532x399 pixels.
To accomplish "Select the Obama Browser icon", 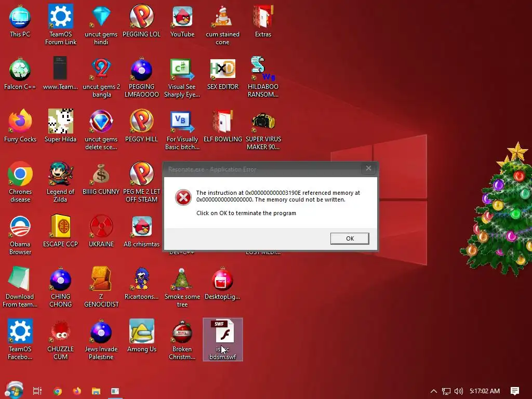I will (20, 235).
